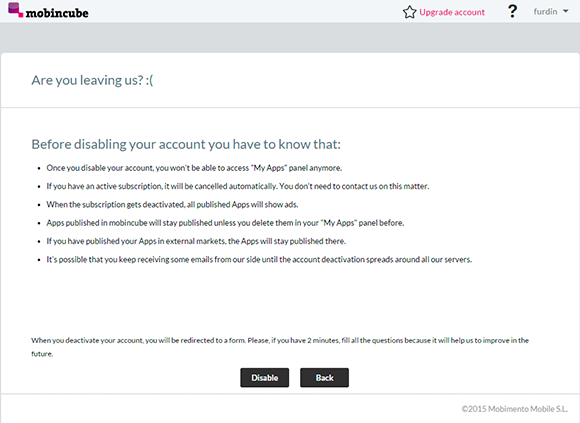Image resolution: width=580 pixels, height=423 pixels.
Task: Open help via the question mark icon
Action: (512, 11)
